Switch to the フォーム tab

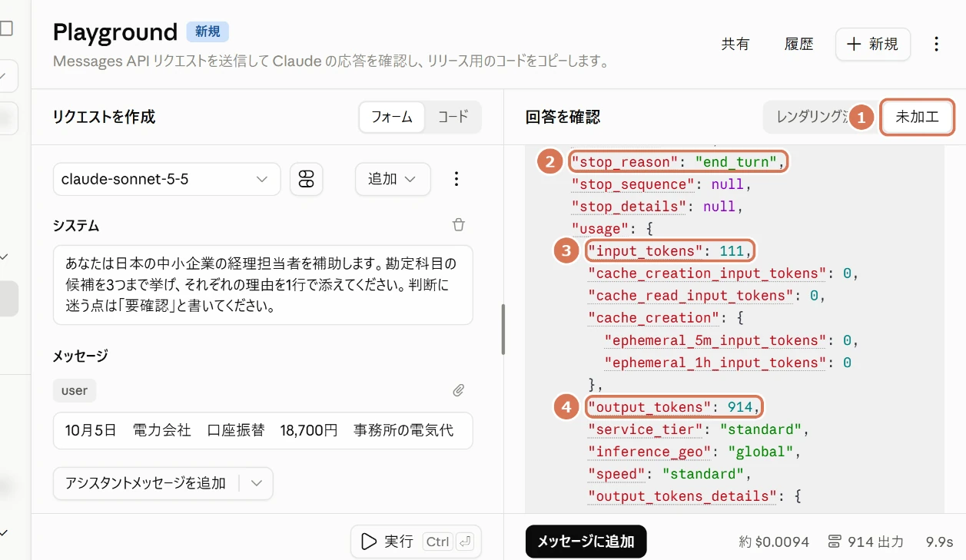[392, 117]
